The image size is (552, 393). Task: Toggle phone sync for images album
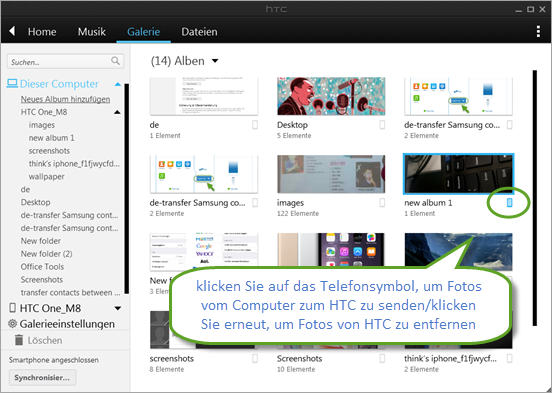pos(382,202)
